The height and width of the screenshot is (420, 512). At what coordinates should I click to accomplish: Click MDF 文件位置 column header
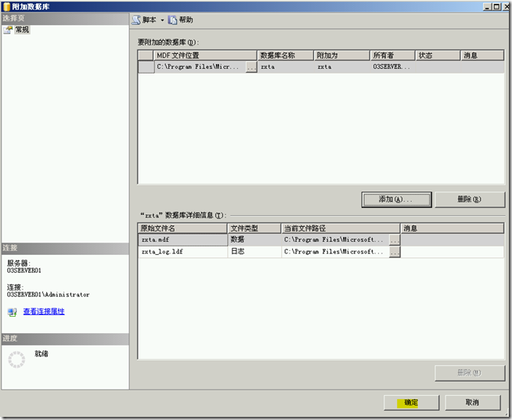[205, 56]
